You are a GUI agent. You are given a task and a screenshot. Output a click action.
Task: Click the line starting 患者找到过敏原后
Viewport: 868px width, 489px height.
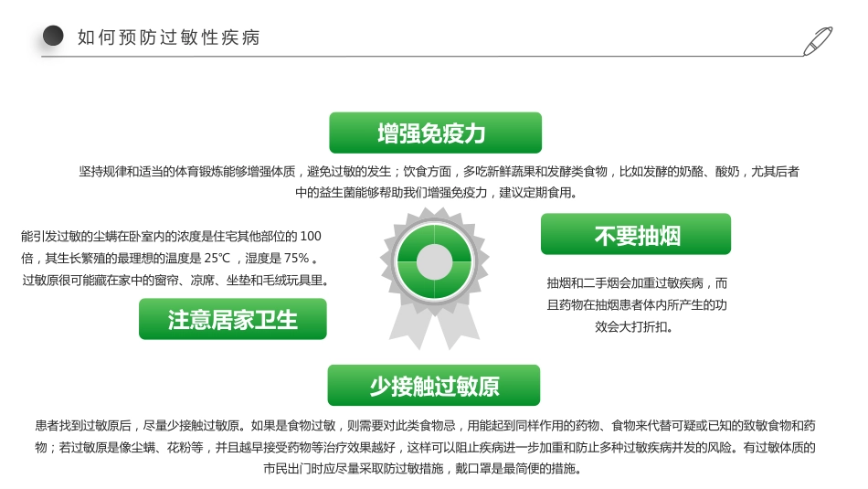tap(425, 425)
